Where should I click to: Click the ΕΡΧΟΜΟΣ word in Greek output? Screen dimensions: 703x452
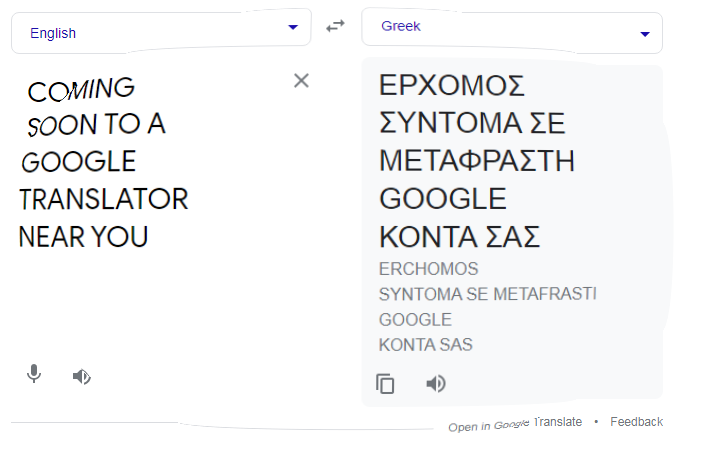click(452, 85)
